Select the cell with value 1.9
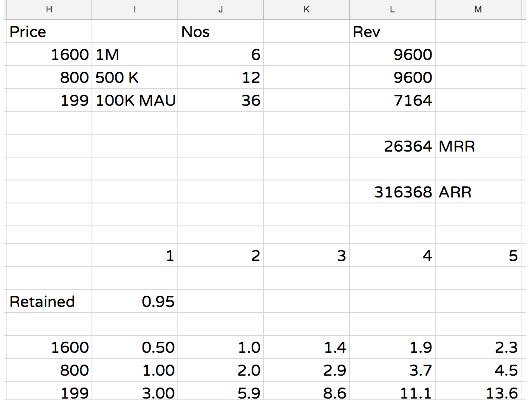 [392, 347]
